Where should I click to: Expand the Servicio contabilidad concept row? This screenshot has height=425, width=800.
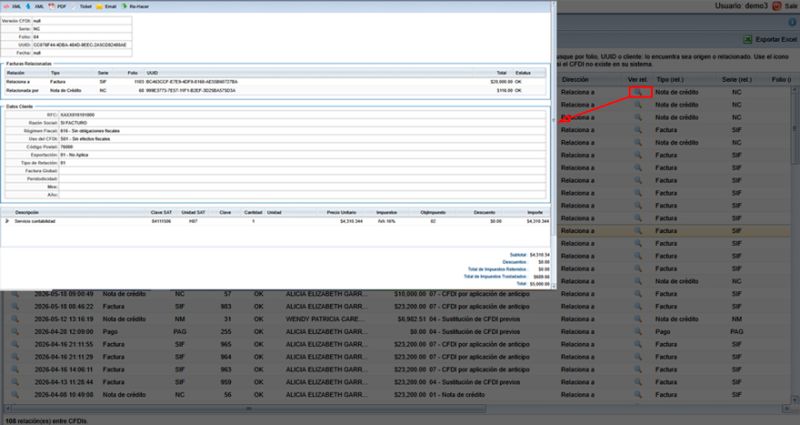[x=7, y=221]
